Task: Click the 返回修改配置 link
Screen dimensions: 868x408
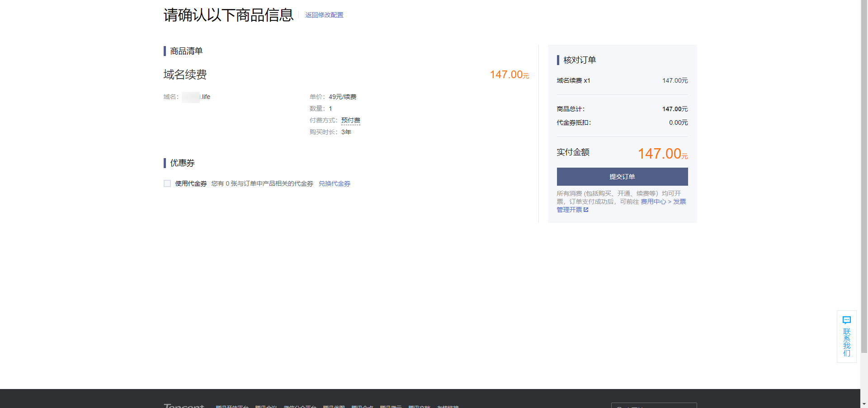Action: 324,15
